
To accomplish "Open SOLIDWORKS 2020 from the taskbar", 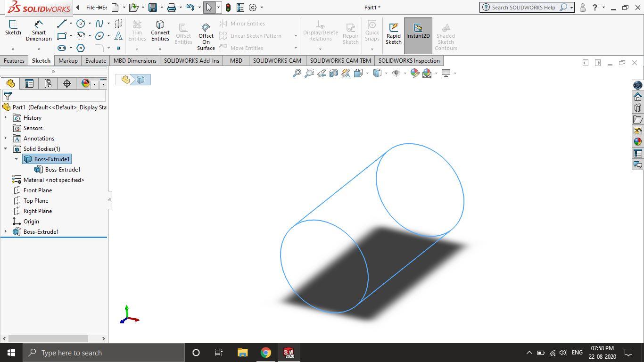I will point(289,353).
